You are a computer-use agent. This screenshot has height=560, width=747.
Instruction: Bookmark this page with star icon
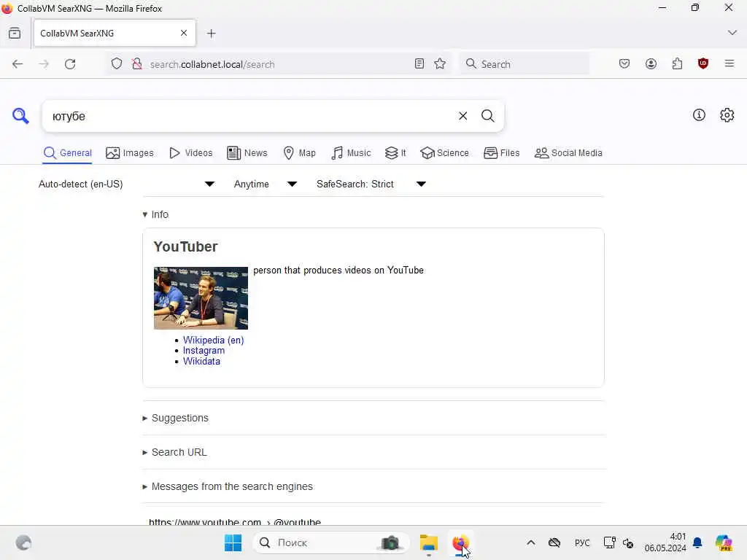click(440, 64)
